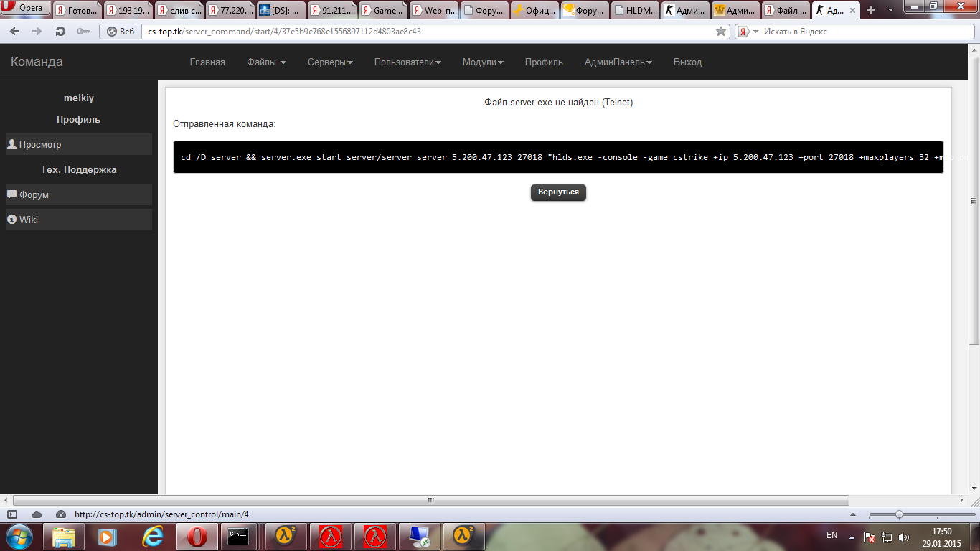The width and height of the screenshot is (980, 551).
Task: Expand the Серверы dropdown menu
Action: pos(330,62)
